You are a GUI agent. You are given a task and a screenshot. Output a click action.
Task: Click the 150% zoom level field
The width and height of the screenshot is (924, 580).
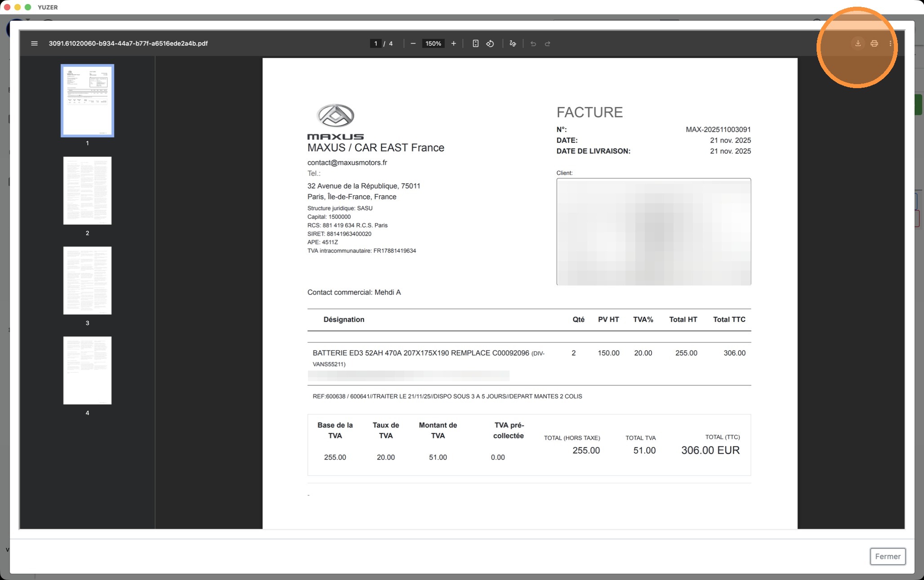(433, 44)
